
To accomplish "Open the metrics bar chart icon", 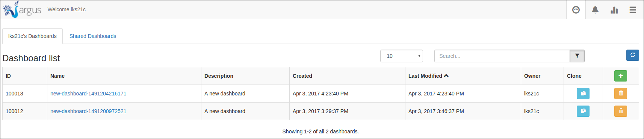I will click(614, 10).
